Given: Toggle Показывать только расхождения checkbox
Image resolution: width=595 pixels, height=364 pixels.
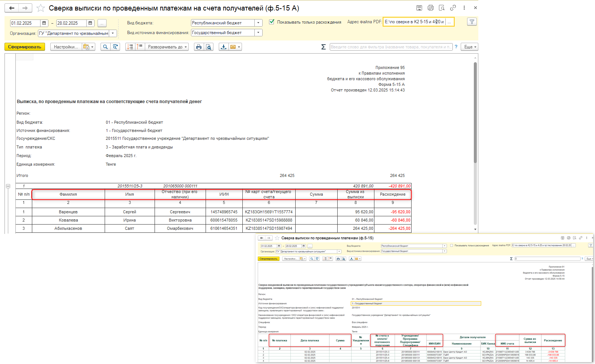Looking at the screenshot, I should click(272, 22).
